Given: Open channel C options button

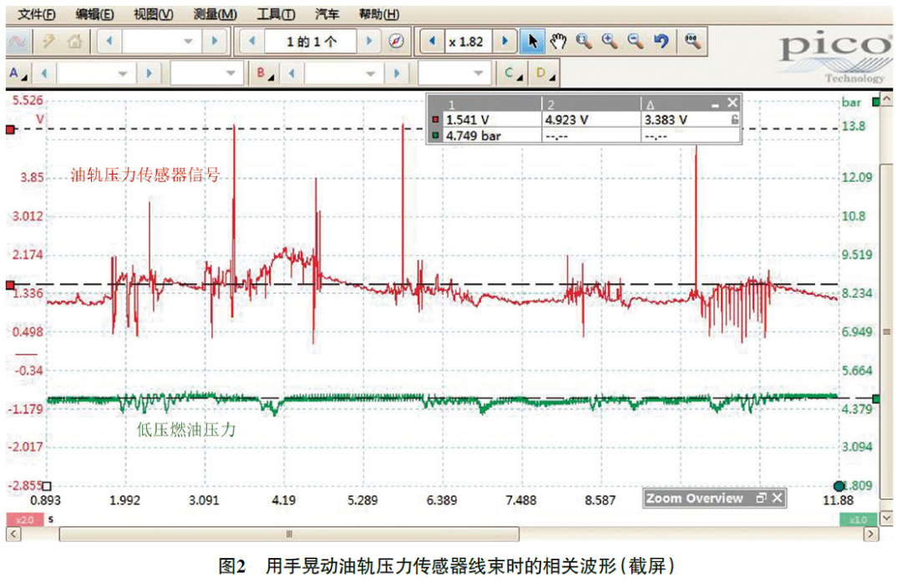Looking at the screenshot, I should click(x=513, y=73).
